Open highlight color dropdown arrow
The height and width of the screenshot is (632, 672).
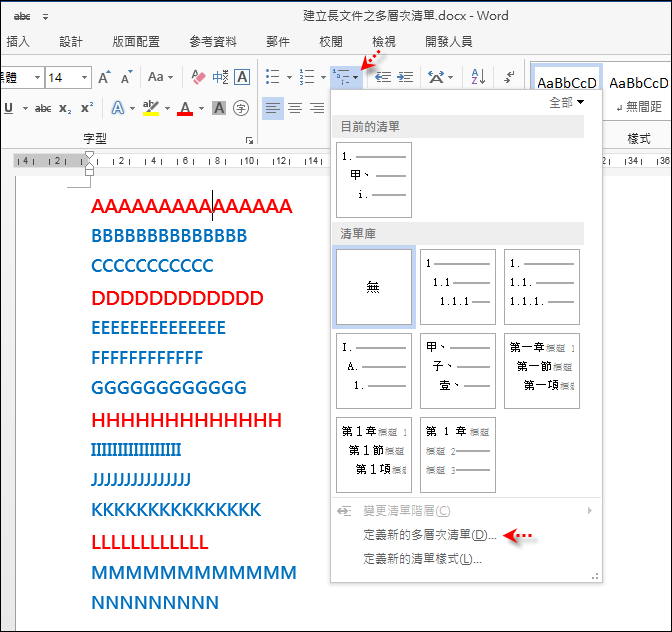tap(168, 108)
